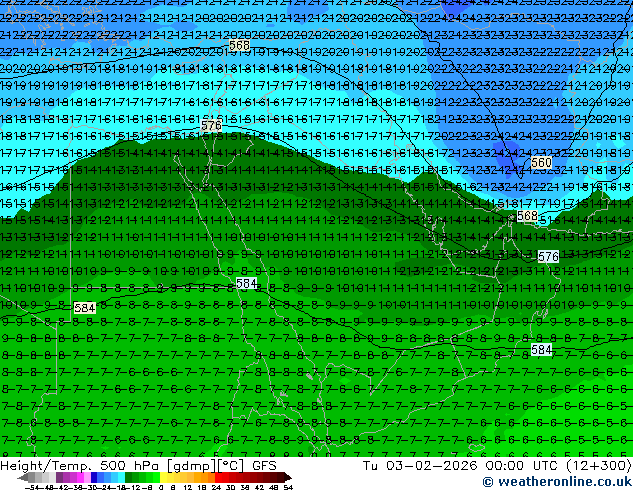Click the yellow swatch in the legend

point(163,478)
